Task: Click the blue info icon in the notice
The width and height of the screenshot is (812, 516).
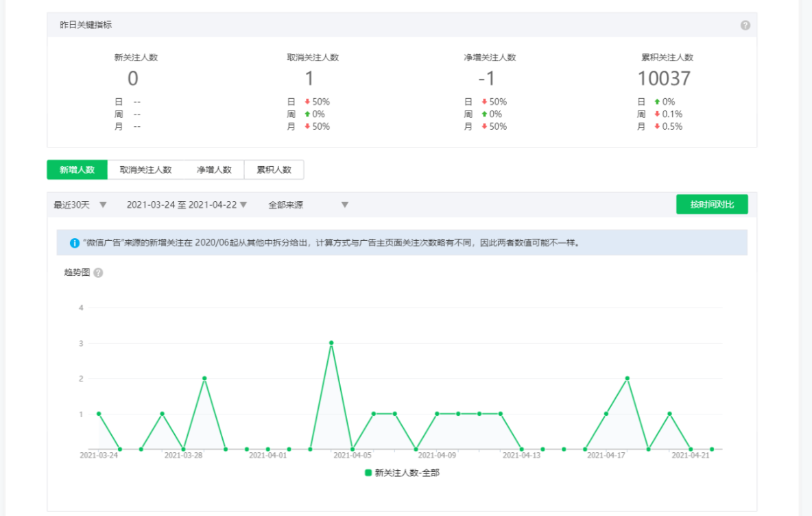Action: 74,243
